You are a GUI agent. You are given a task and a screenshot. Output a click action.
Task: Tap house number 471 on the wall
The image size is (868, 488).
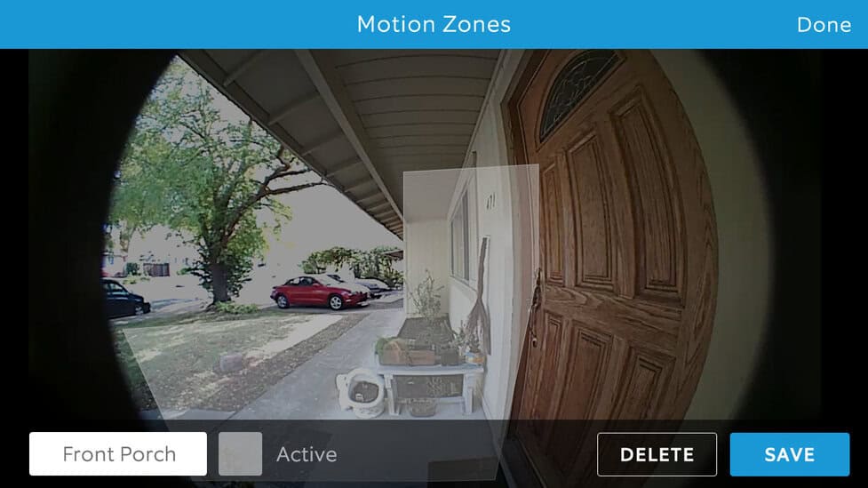tap(490, 201)
